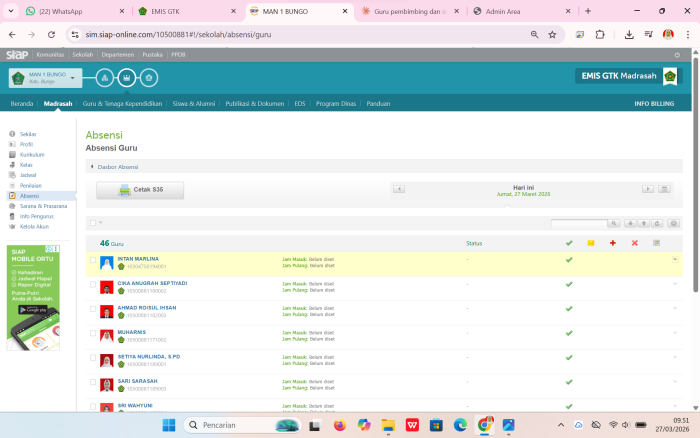This screenshot has width=700, height=438.
Task: Open Kurikulum in the left sidebar
Action: point(32,155)
